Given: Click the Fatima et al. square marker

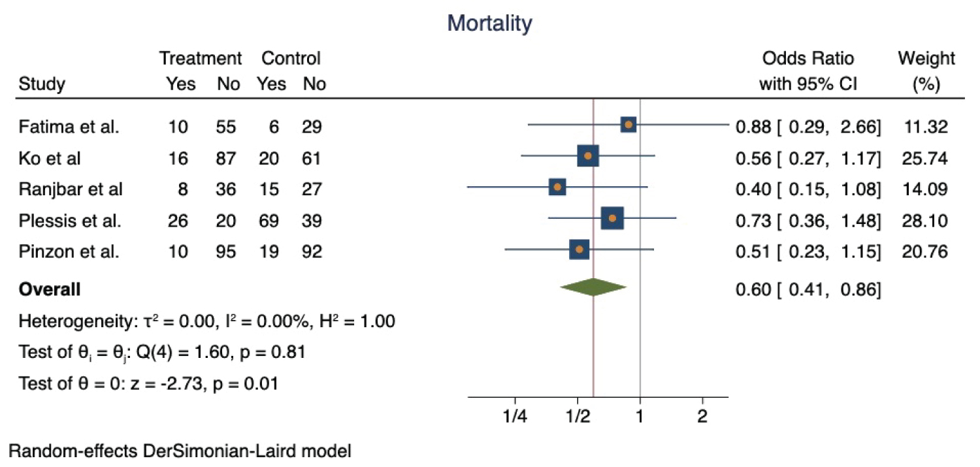Looking at the screenshot, I should (x=629, y=125).
